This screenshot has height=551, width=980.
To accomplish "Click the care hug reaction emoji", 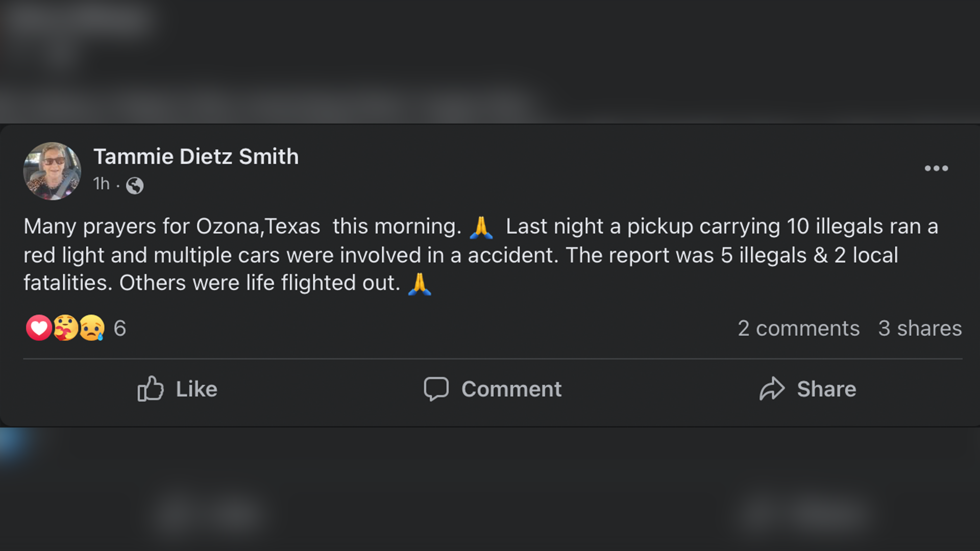I will [65, 328].
